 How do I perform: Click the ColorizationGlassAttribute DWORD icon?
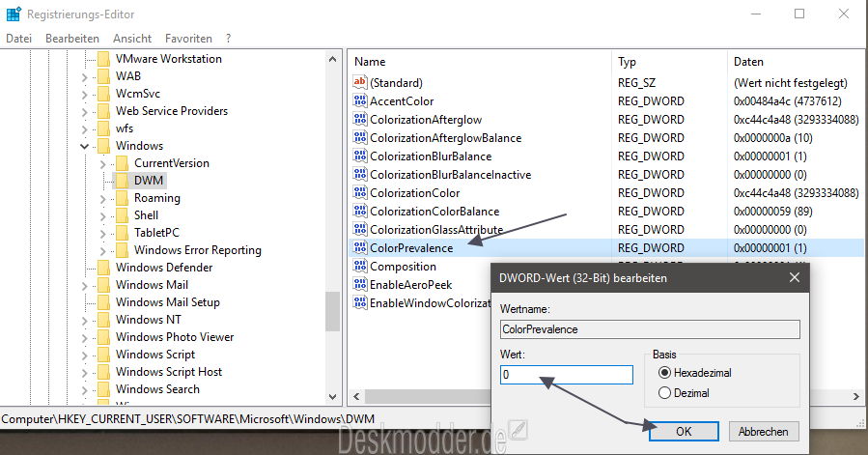360,229
